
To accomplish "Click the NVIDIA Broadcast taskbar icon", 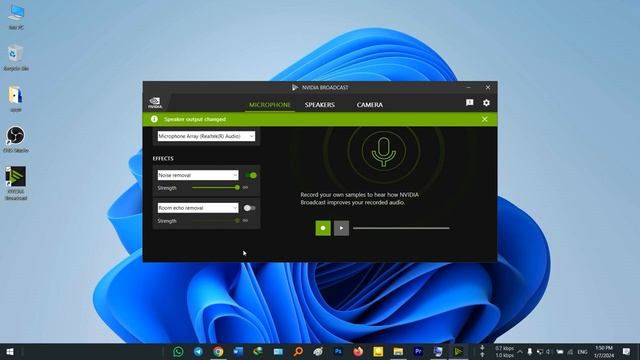I will 458,352.
